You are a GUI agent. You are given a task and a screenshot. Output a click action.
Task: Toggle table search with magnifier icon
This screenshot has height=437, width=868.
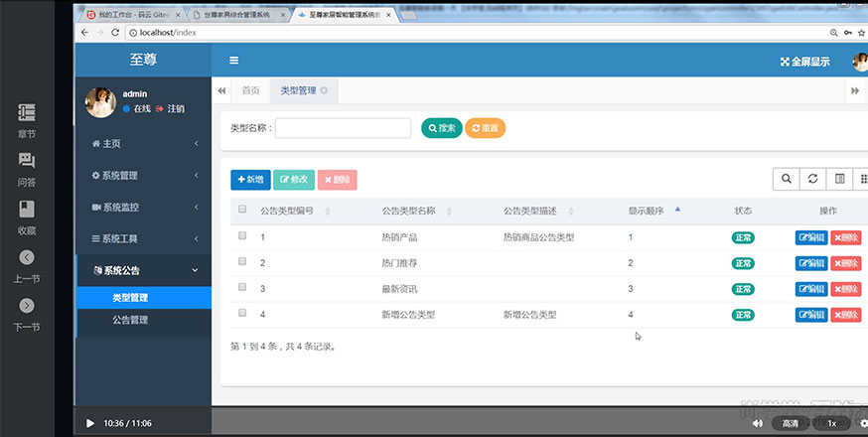(787, 179)
